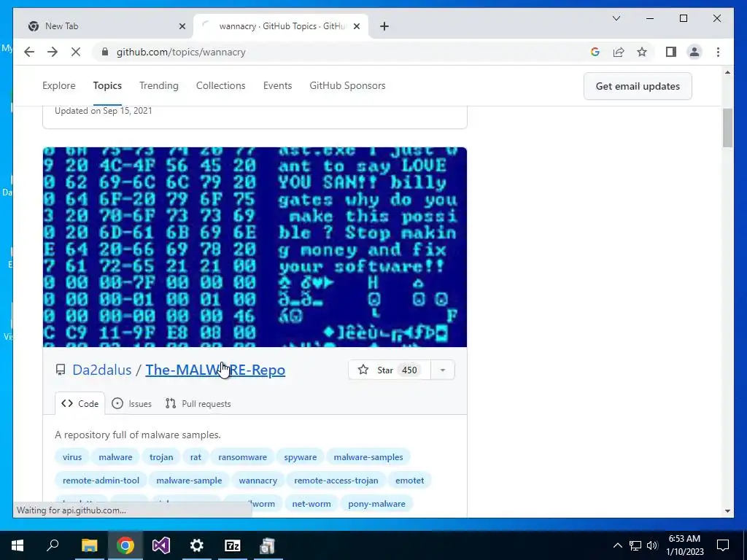Open The-MALWARE-Repo repository link
Image resolution: width=747 pixels, height=560 pixels.
click(x=215, y=370)
